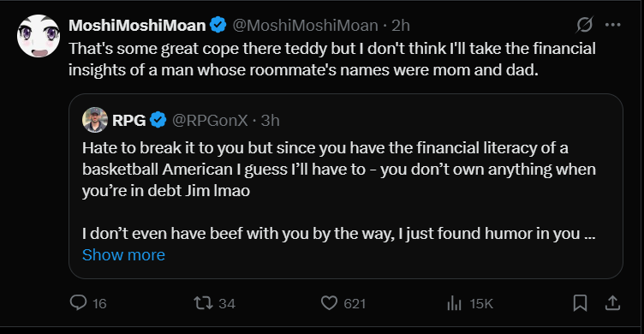The height and width of the screenshot is (334, 644).
Task: Click the 621 likes count
Action: [x=355, y=304]
